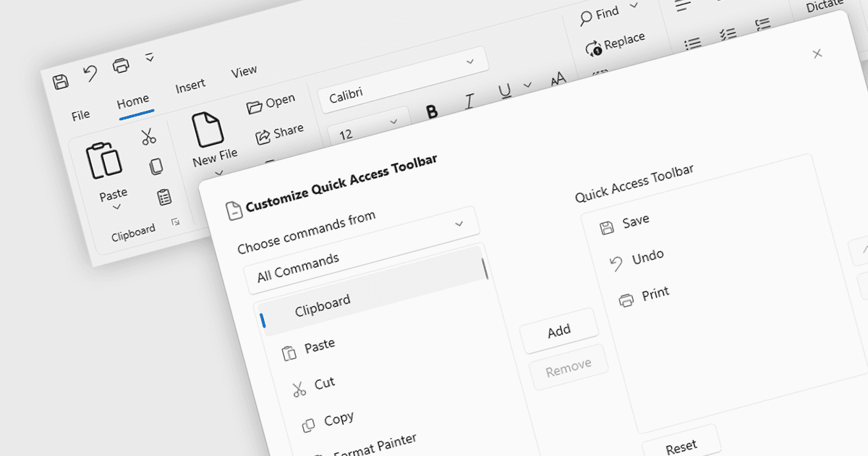Click the Undo arrow in quick access bar
The width and height of the screenshot is (868, 456).
(x=90, y=74)
